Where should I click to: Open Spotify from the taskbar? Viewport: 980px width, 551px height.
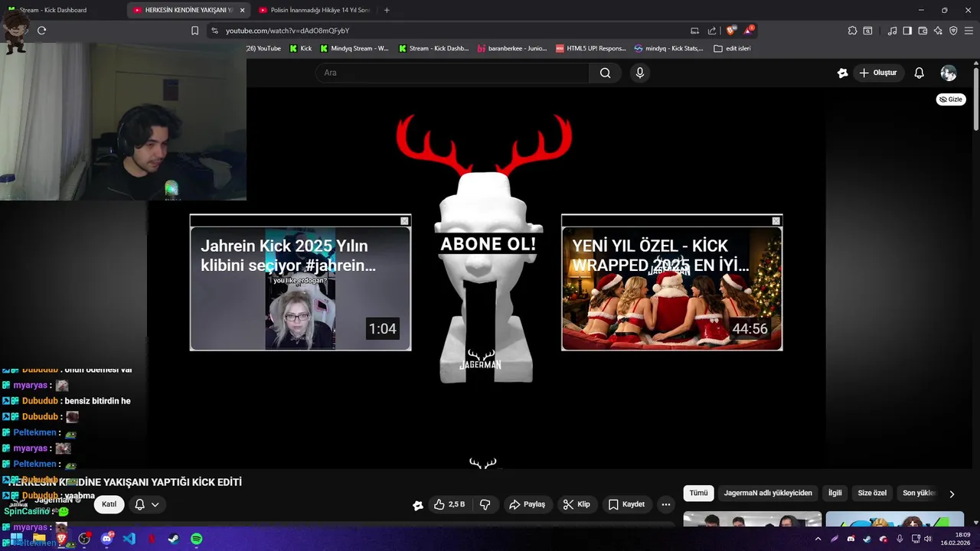pos(196,539)
